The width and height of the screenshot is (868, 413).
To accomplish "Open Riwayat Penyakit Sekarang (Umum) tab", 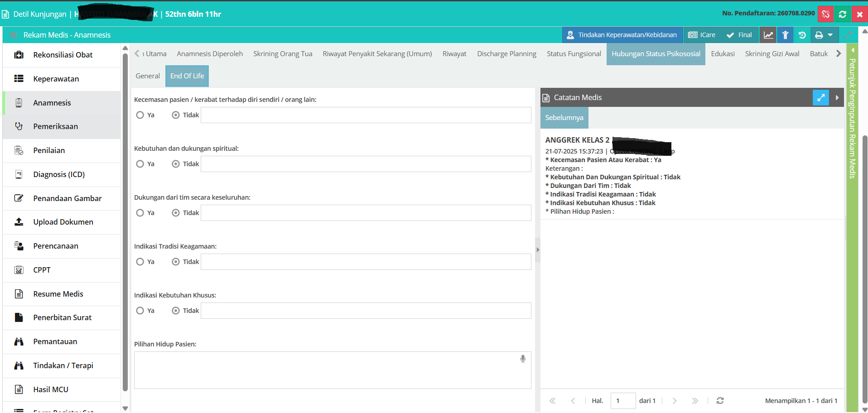I will click(377, 54).
